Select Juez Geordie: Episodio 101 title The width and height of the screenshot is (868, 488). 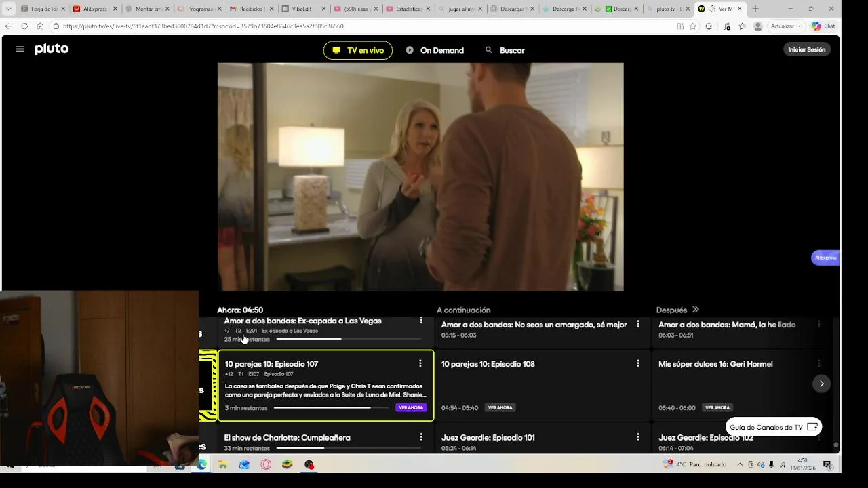pos(488,438)
